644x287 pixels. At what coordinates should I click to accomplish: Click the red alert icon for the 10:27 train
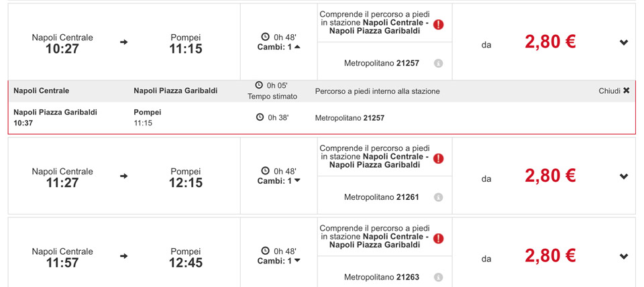(438, 25)
